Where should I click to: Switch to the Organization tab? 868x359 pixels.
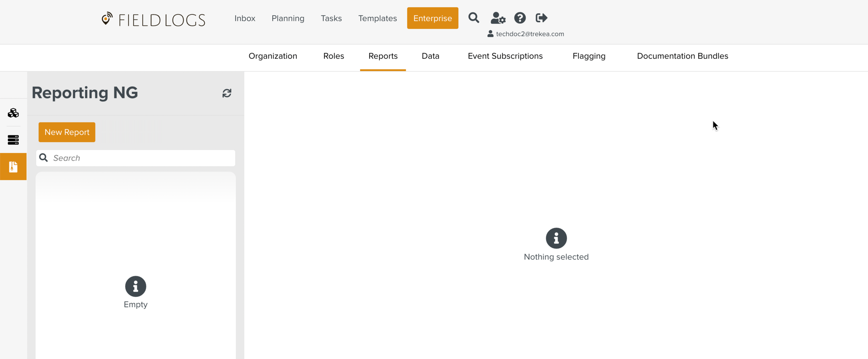(x=273, y=56)
